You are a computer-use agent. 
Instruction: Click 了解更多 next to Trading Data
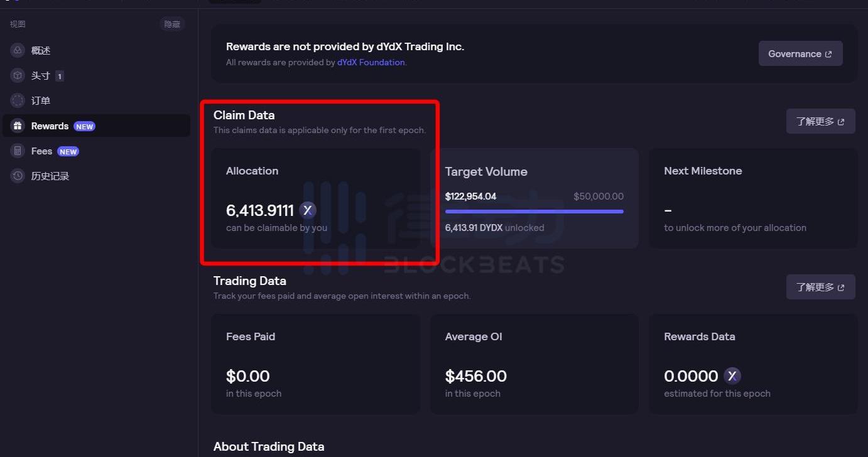820,287
